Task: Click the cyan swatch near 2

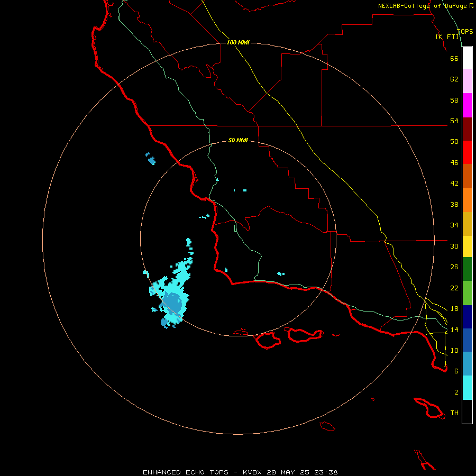Action: click(x=467, y=388)
